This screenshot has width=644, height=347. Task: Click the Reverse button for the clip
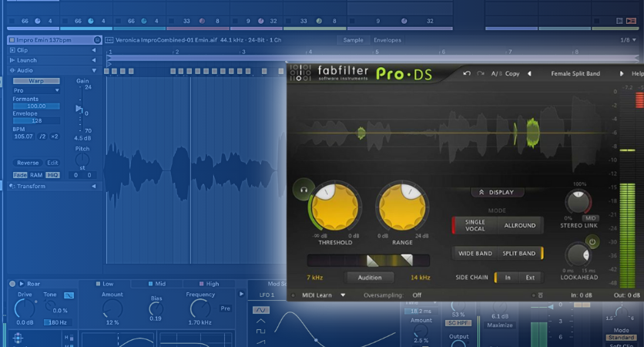[x=28, y=163]
